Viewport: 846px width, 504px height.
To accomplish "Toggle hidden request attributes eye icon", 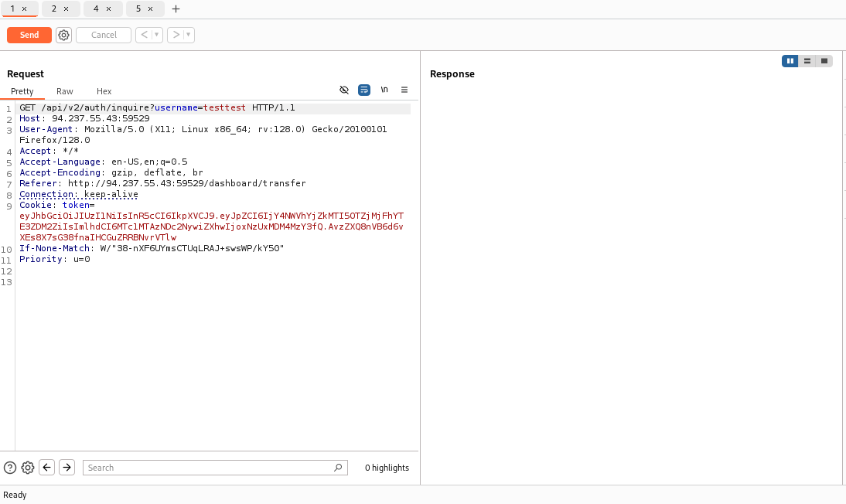I will [x=344, y=90].
